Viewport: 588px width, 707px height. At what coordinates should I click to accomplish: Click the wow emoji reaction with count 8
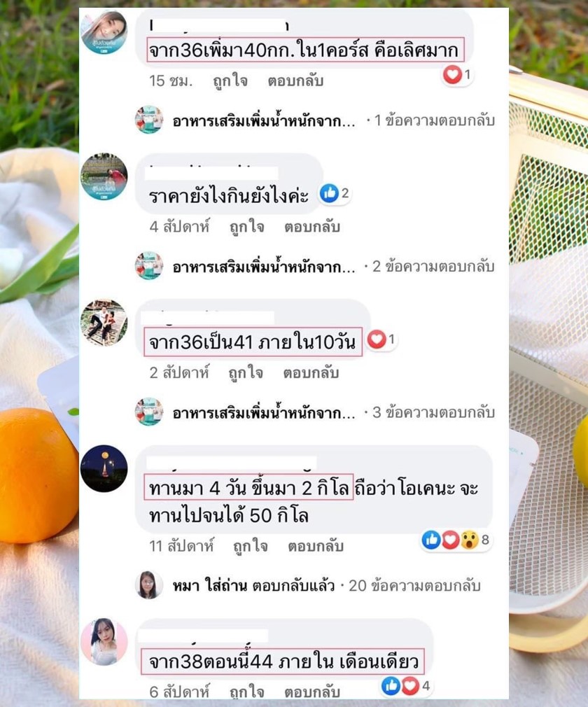(x=470, y=540)
